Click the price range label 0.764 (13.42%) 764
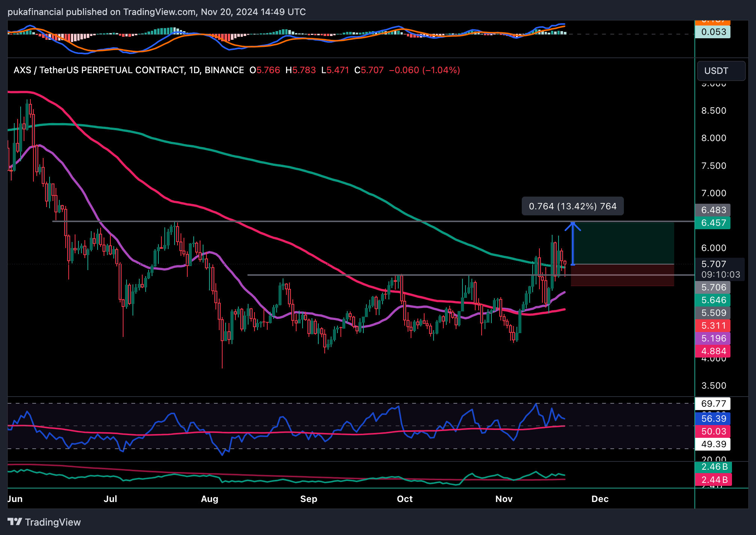This screenshot has height=535, width=756. click(x=572, y=206)
